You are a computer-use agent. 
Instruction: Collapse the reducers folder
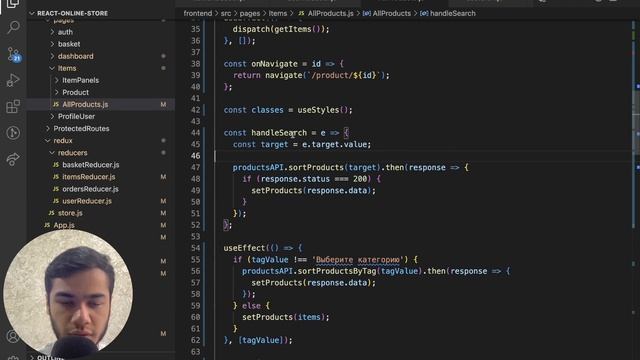[52, 153]
